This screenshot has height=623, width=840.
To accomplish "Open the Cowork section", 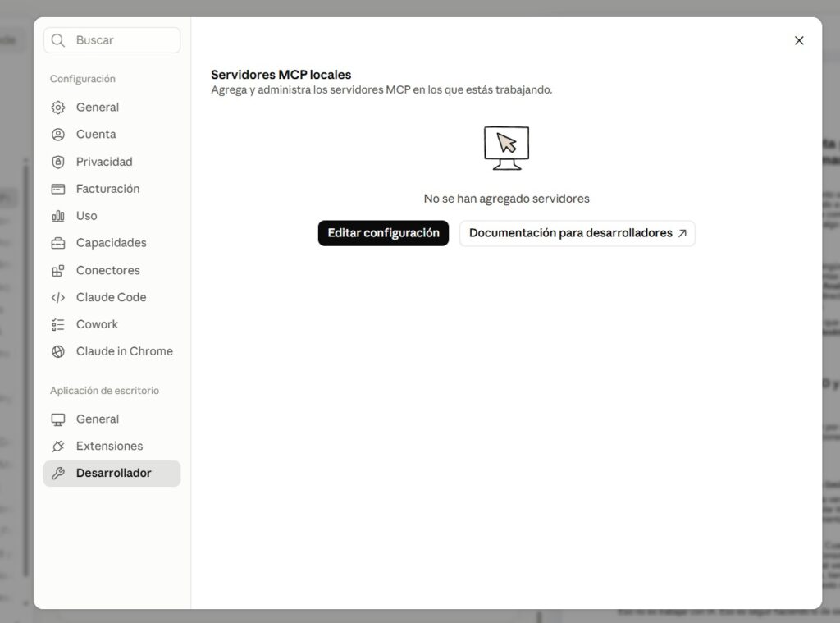I will tap(112, 324).
